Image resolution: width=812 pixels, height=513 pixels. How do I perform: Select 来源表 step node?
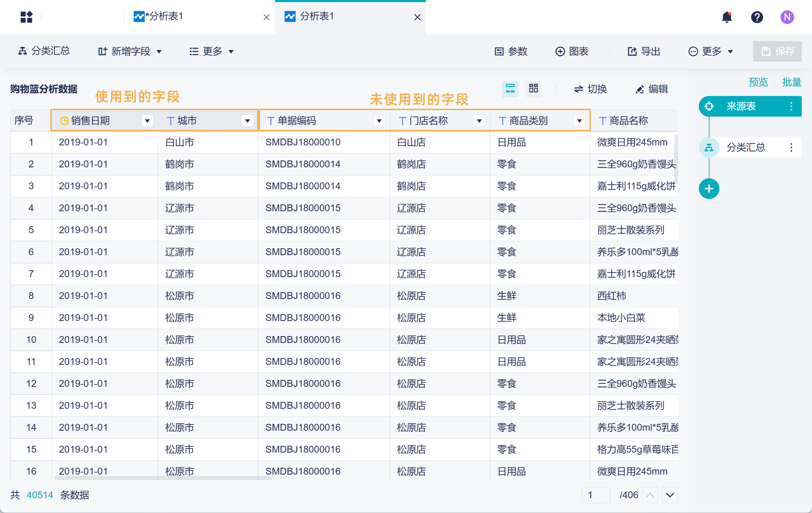click(750, 106)
